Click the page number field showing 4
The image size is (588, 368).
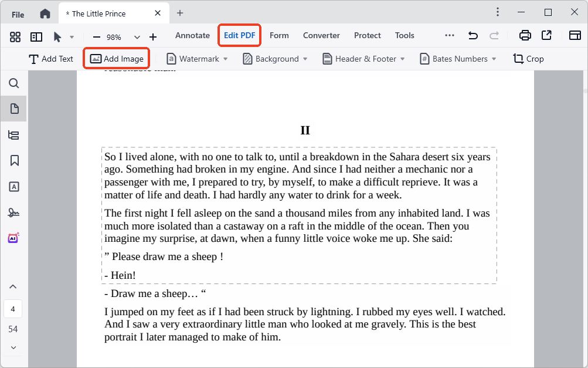[x=13, y=309]
